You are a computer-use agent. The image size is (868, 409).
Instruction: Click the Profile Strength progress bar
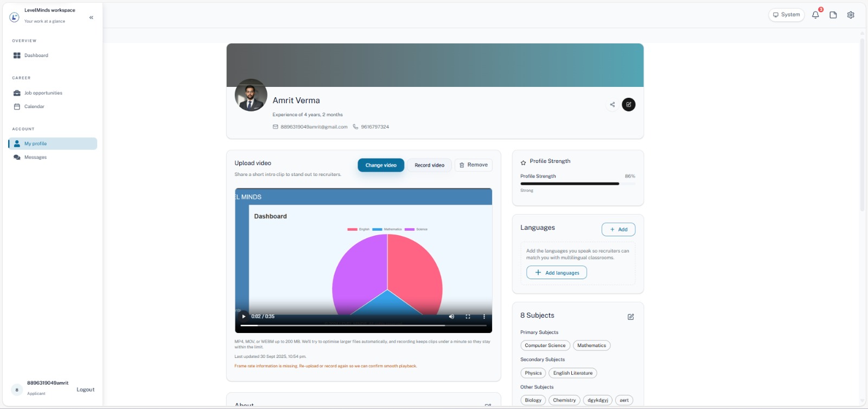tap(578, 184)
